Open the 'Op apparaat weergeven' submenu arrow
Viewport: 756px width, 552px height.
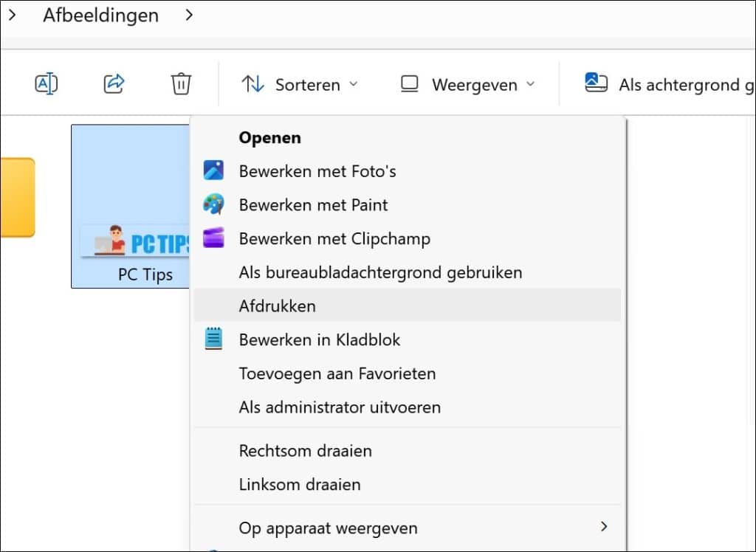pos(605,528)
